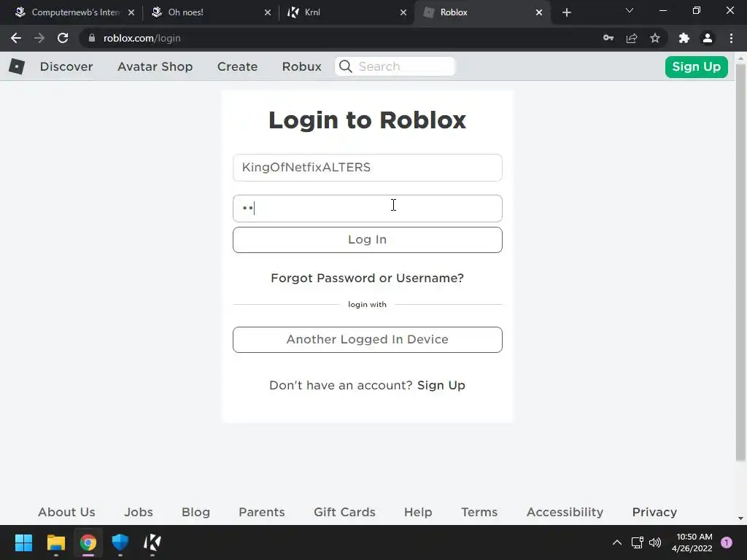Close the Roblox tab
The height and width of the screenshot is (560, 747).
(x=539, y=12)
